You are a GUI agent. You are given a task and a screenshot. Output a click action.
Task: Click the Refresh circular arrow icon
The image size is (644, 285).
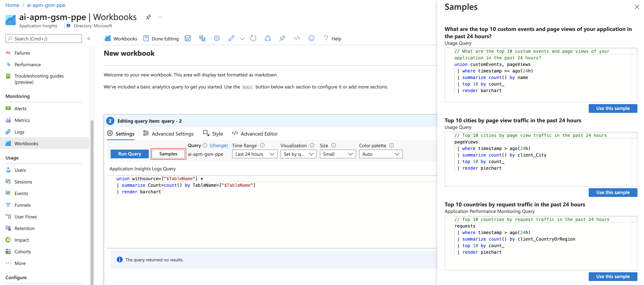253,39
